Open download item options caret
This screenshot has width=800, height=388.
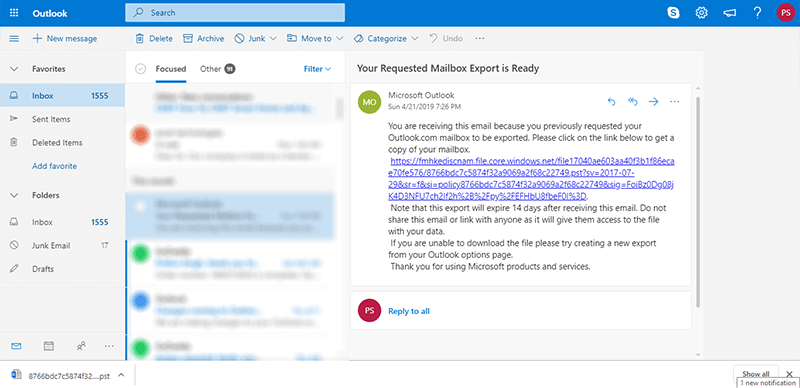(x=121, y=375)
